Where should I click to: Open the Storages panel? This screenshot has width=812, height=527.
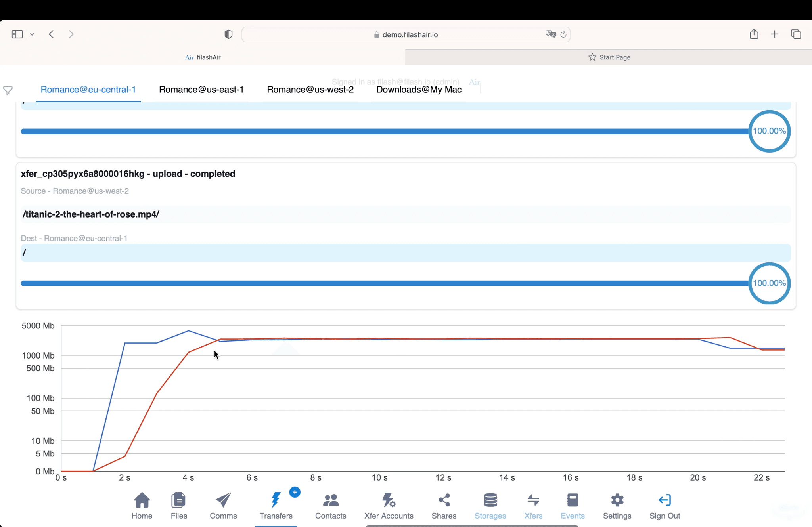pyautogui.click(x=490, y=505)
